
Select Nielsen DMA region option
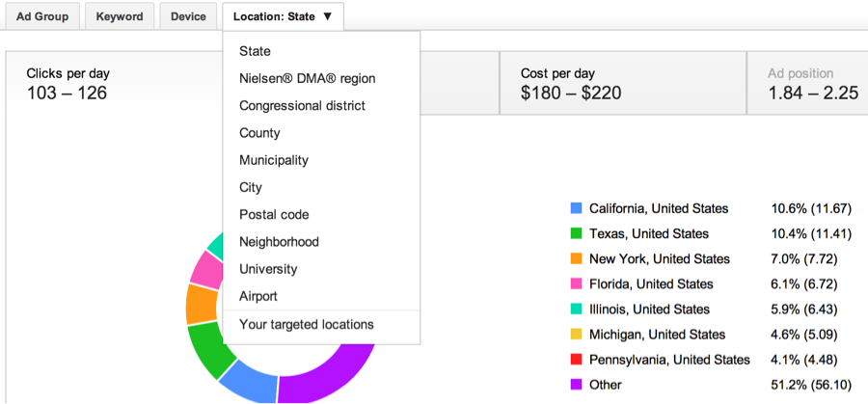pos(307,78)
